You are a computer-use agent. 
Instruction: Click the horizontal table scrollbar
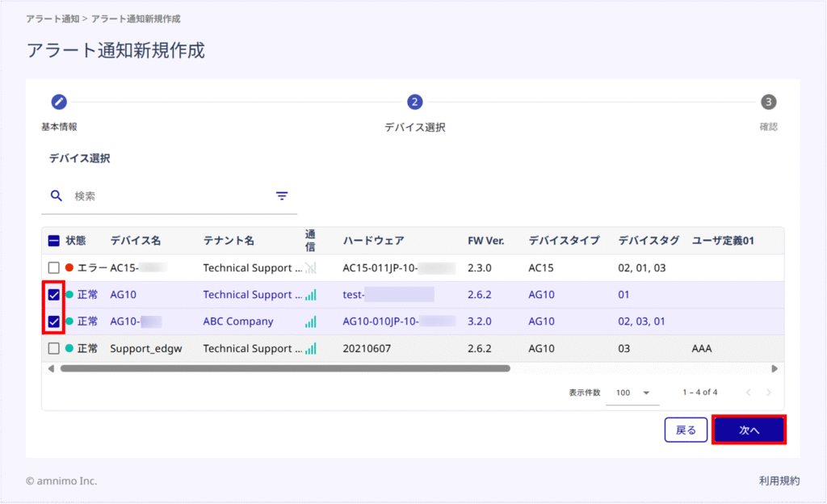[x=285, y=368]
